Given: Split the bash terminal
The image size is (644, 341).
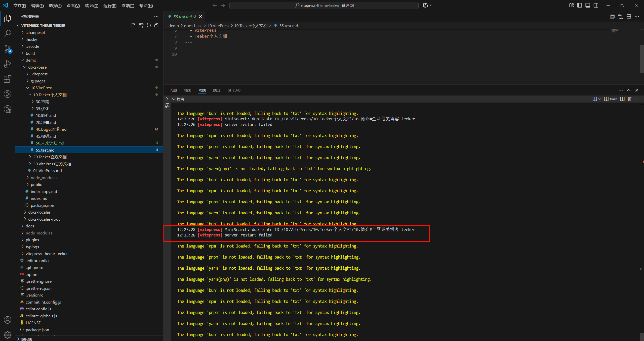Looking at the screenshot, I should point(622,99).
